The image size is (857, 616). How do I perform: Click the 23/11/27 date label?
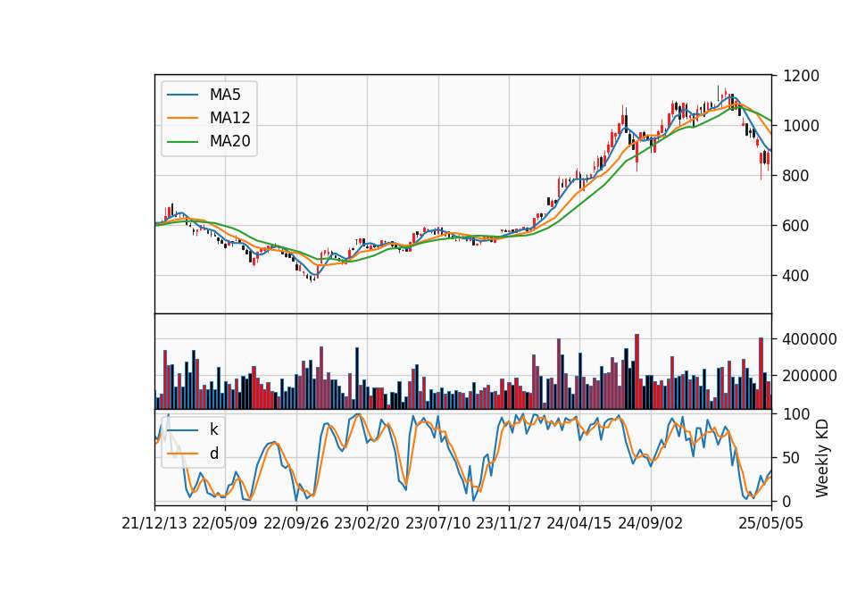pos(509,523)
